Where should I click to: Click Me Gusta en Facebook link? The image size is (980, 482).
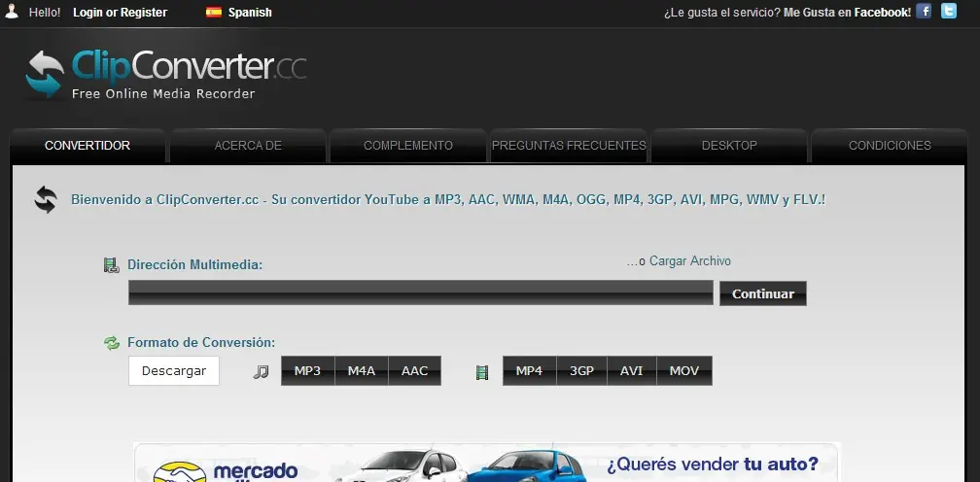(848, 13)
